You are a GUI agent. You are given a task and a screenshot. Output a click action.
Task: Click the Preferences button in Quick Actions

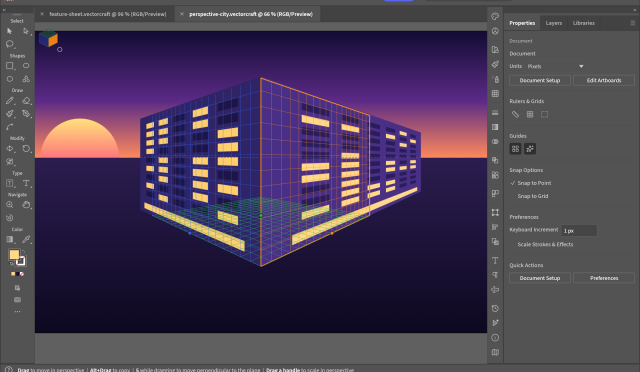tap(604, 278)
